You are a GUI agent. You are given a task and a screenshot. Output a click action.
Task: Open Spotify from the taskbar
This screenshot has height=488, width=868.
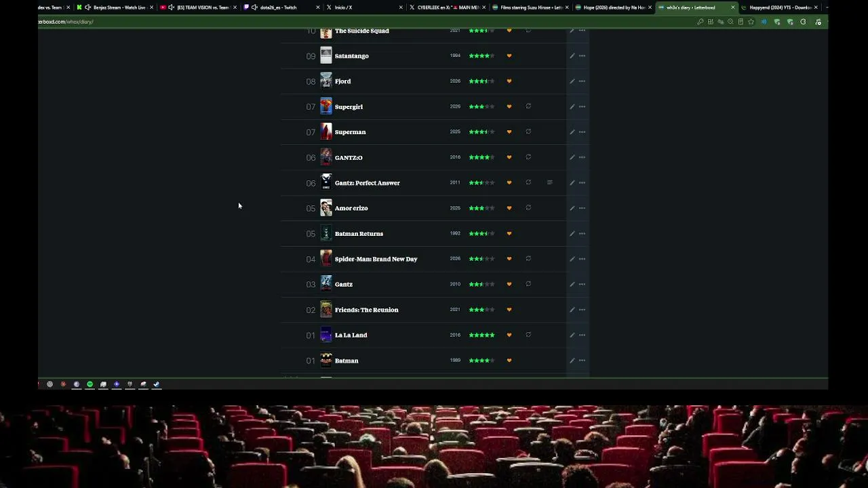[90, 384]
